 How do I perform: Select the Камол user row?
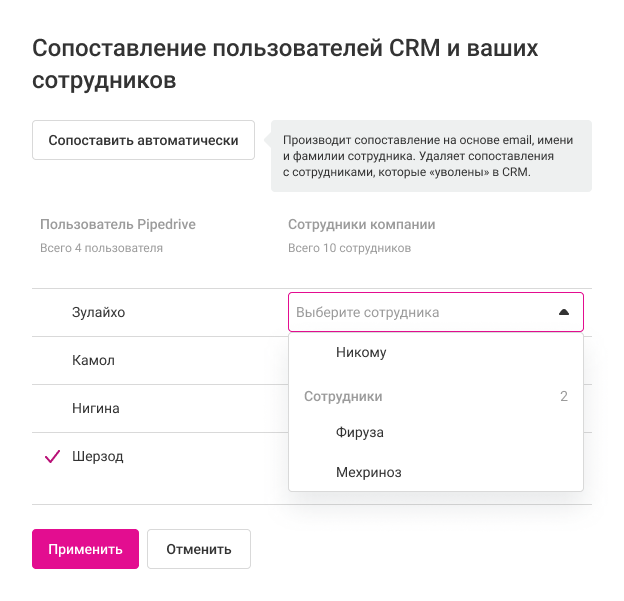coord(93,360)
